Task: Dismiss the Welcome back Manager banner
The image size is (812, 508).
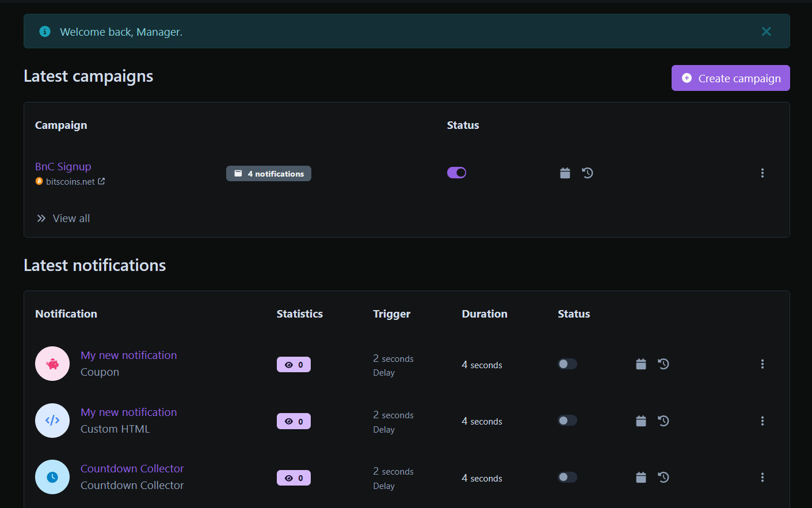Action: click(766, 32)
